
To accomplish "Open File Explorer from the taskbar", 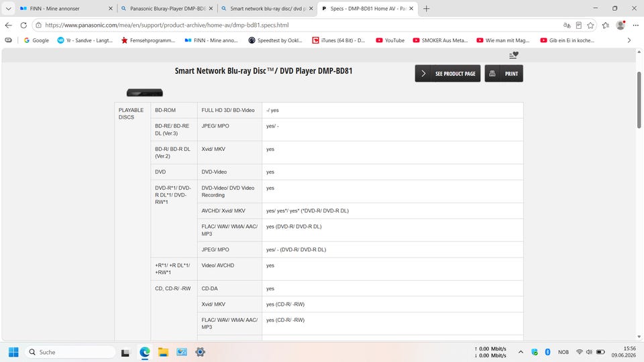I will [x=163, y=352].
